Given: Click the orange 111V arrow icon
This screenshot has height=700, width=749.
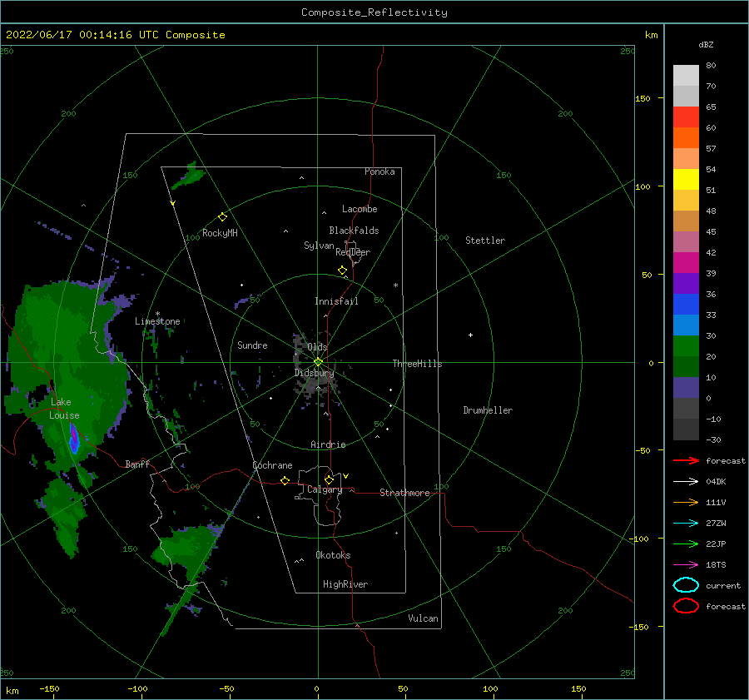Looking at the screenshot, I should 686,502.
